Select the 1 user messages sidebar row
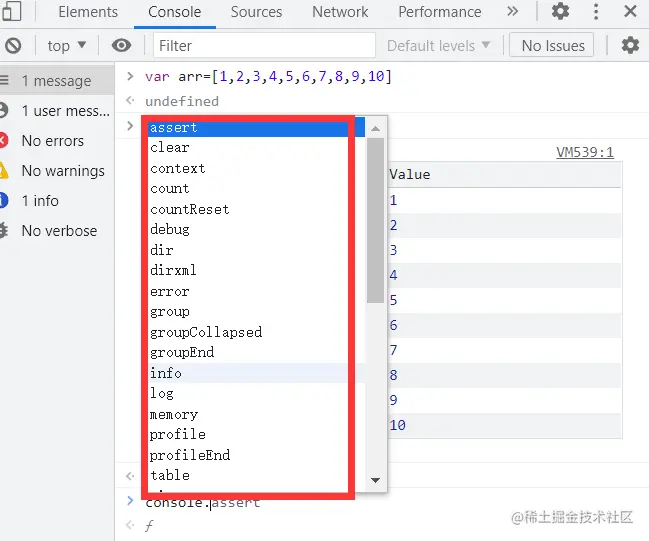Viewport: 649px width, 541px height. point(57,111)
